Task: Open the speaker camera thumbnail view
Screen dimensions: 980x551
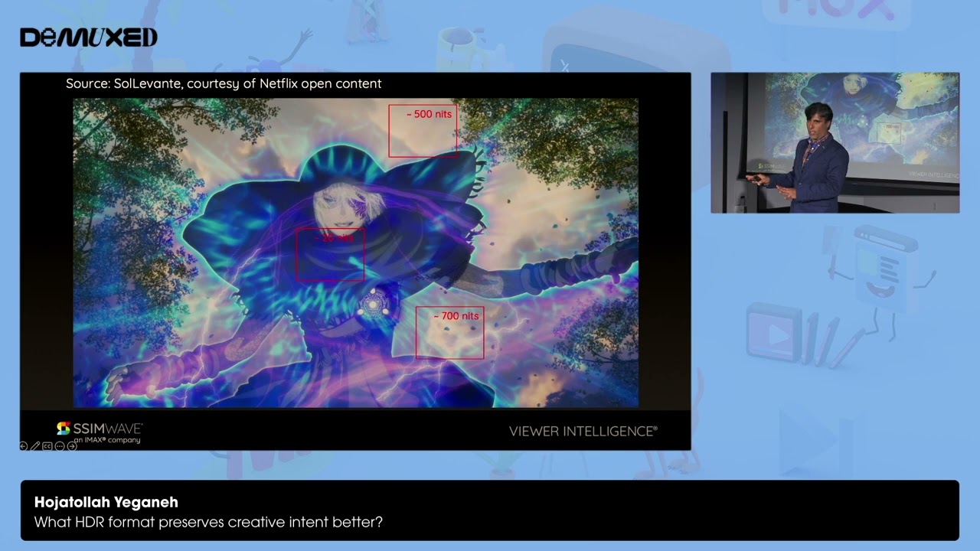Action: 835,142
